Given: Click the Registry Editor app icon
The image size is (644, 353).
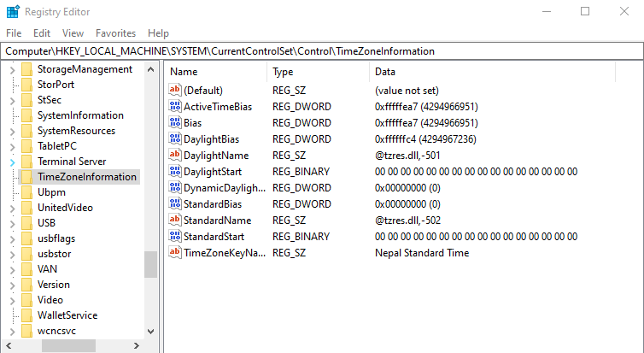Looking at the screenshot, I should (x=13, y=11).
